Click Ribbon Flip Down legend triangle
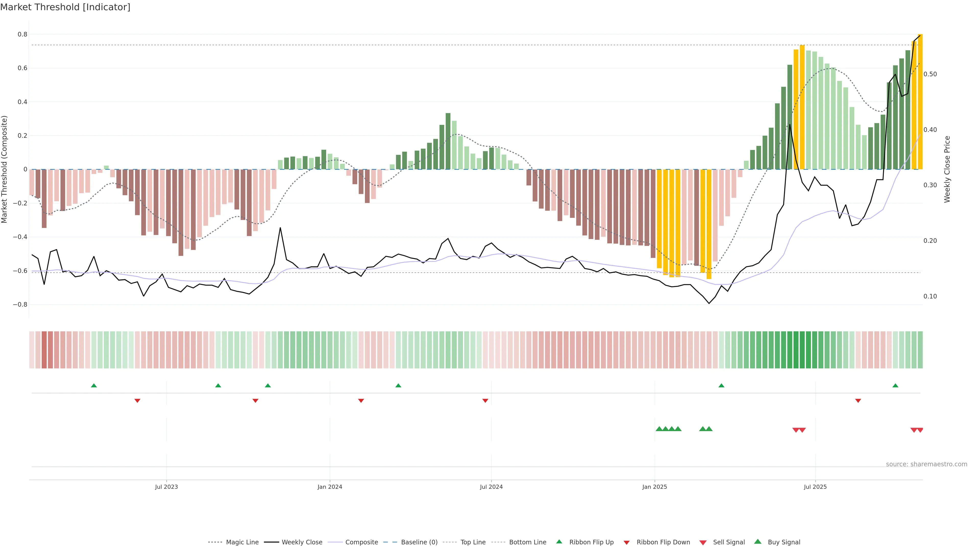This screenshot has width=980, height=551. point(627,543)
